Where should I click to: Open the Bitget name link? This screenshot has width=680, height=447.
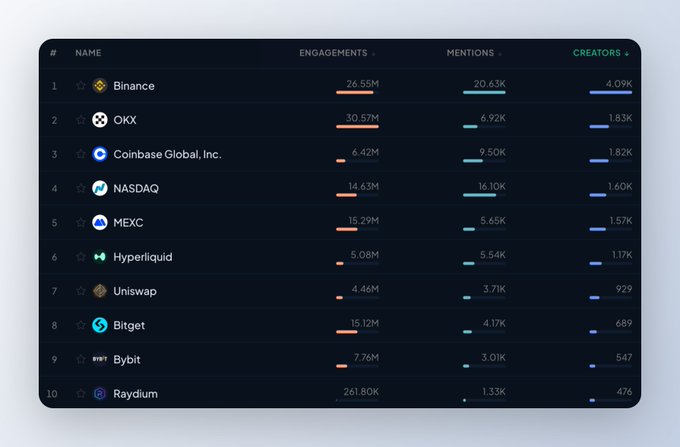click(129, 326)
